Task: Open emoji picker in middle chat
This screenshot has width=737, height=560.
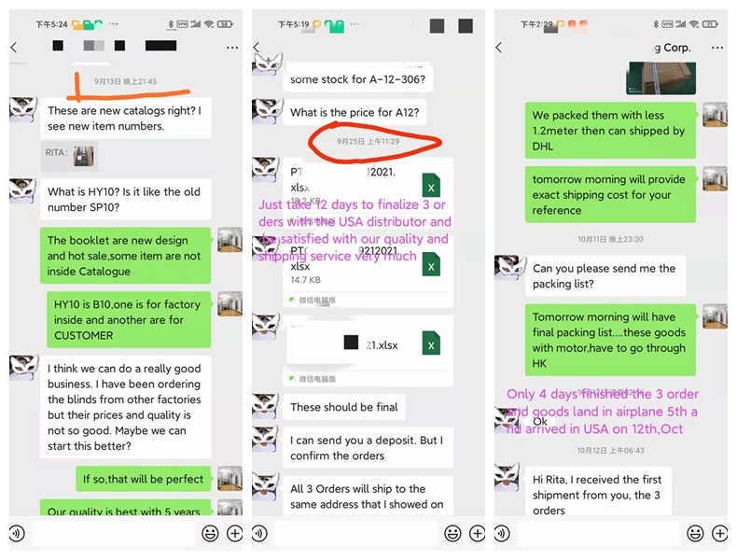Action: (452, 533)
